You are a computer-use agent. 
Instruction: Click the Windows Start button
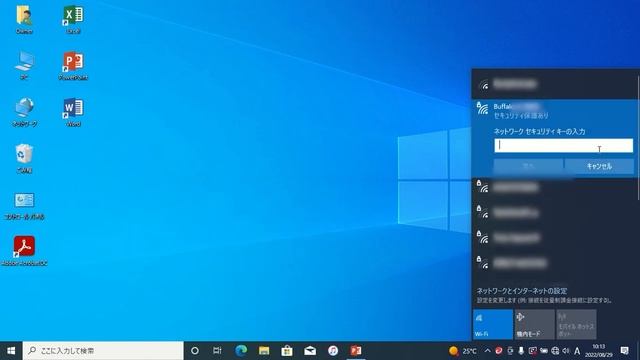pos(11,351)
